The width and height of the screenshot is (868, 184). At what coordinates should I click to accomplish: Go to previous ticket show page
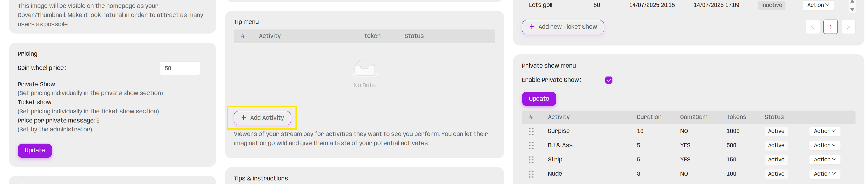[813, 27]
